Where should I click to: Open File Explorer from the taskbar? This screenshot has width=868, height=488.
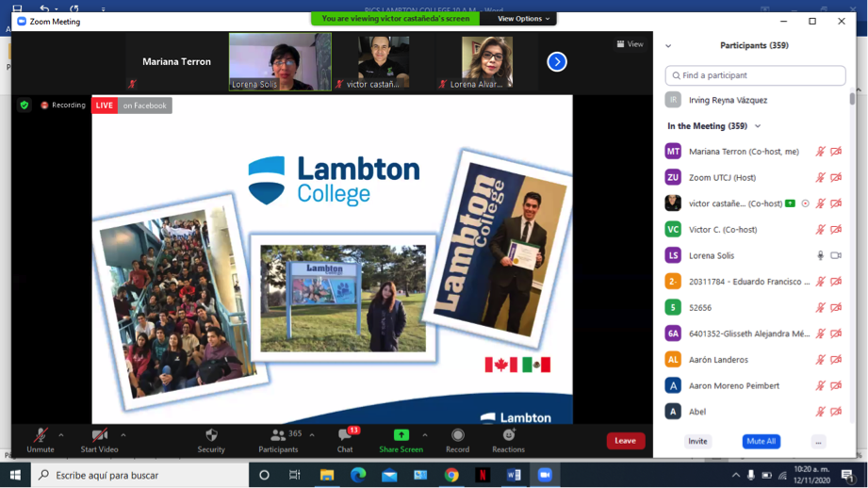coord(327,475)
